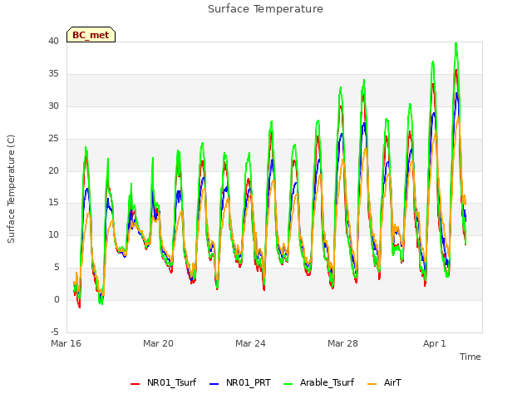Click the 25 y-axis tick label

(53, 139)
